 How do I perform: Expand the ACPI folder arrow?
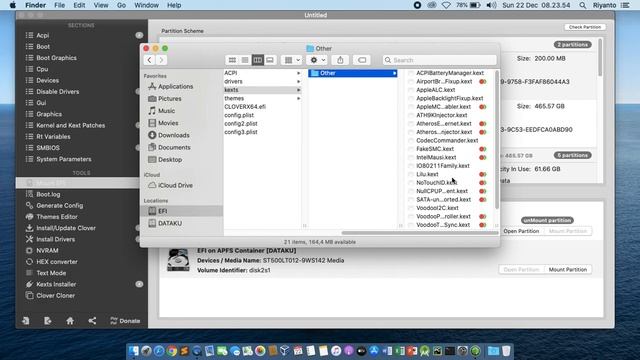pyautogui.click(x=298, y=73)
